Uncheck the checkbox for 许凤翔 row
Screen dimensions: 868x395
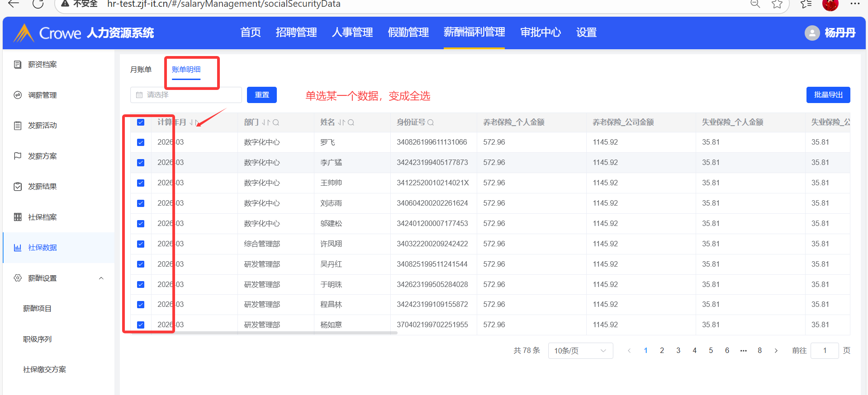141,244
